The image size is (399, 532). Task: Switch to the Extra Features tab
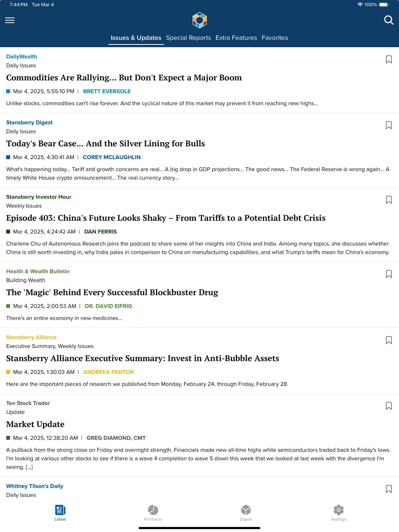point(236,38)
